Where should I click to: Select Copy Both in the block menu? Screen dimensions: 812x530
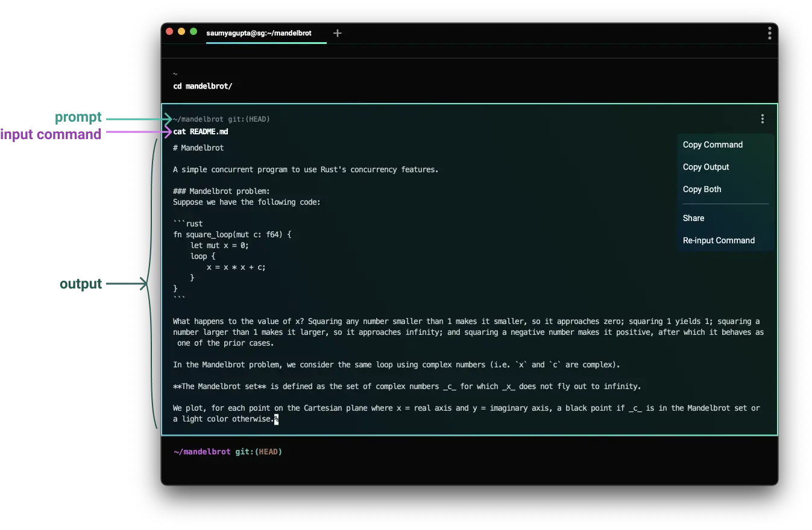click(x=702, y=189)
